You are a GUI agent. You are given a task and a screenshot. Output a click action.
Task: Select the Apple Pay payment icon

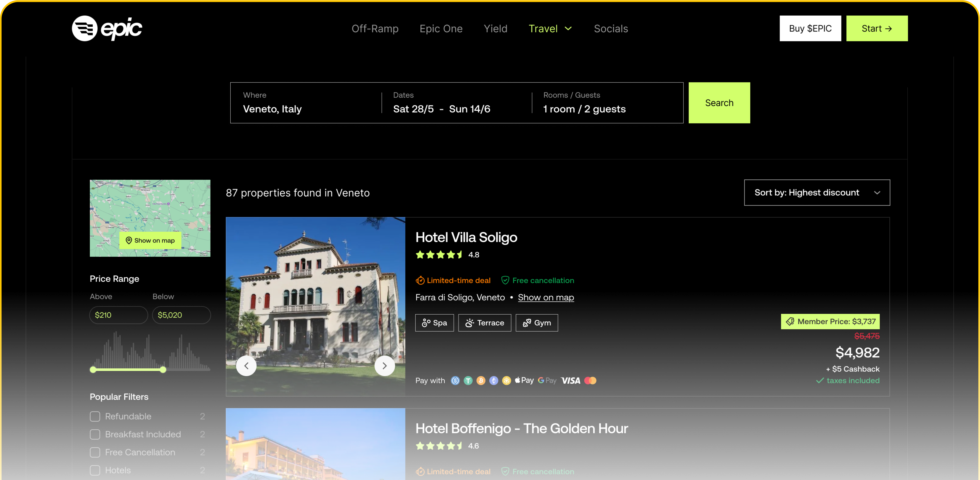(524, 380)
